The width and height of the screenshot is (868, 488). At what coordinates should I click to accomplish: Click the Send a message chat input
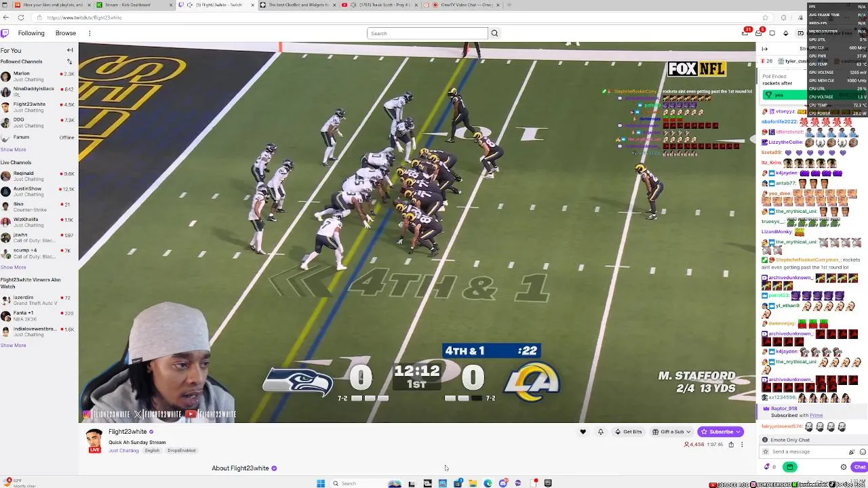coord(807,451)
